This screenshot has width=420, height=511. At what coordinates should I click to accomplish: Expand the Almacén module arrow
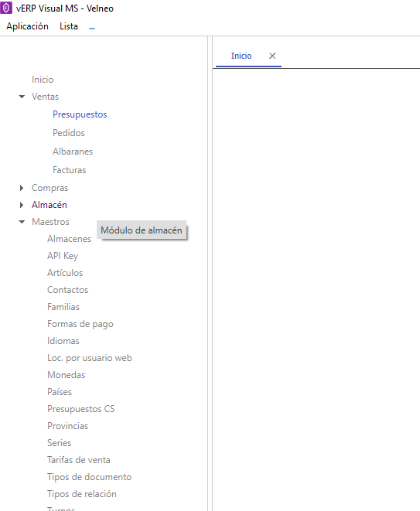22,205
